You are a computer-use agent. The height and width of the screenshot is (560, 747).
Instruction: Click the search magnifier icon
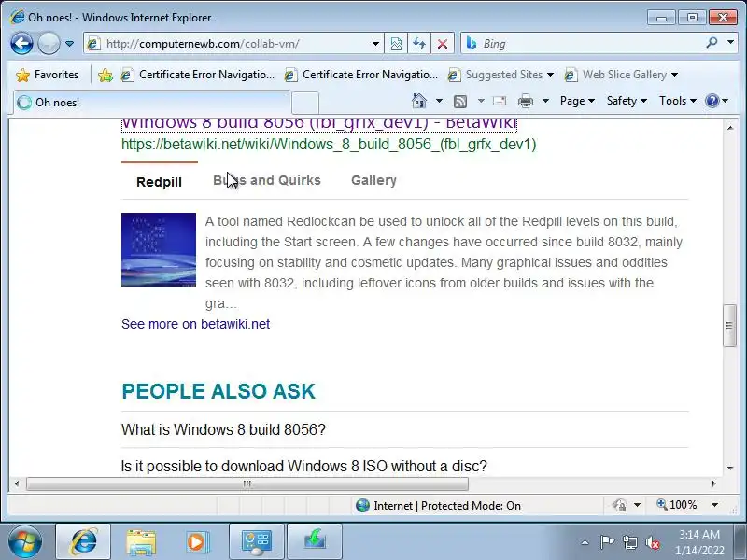coord(712,43)
